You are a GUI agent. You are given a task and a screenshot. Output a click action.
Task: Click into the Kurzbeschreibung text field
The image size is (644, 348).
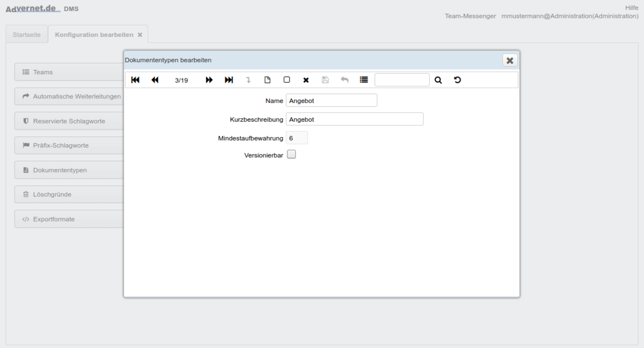tap(354, 119)
